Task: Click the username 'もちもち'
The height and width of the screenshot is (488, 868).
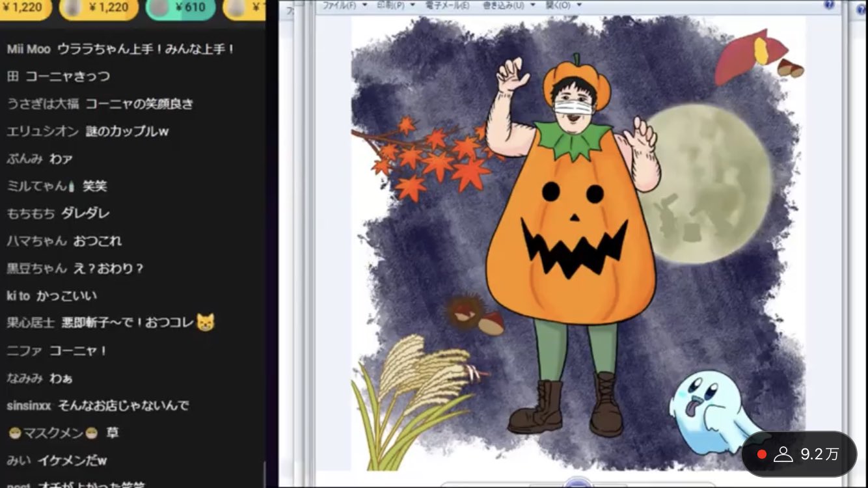Action: 31,213
